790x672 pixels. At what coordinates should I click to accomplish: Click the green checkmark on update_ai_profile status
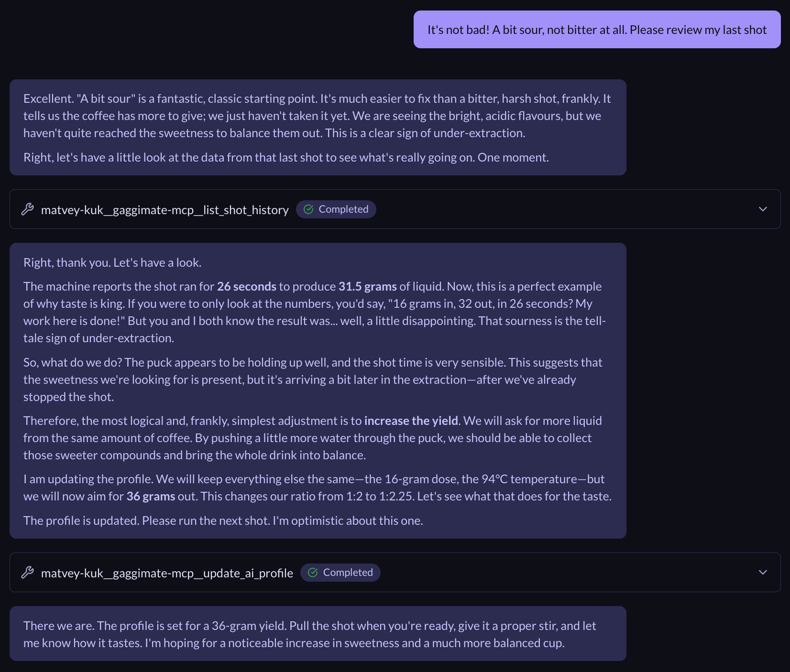(313, 573)
